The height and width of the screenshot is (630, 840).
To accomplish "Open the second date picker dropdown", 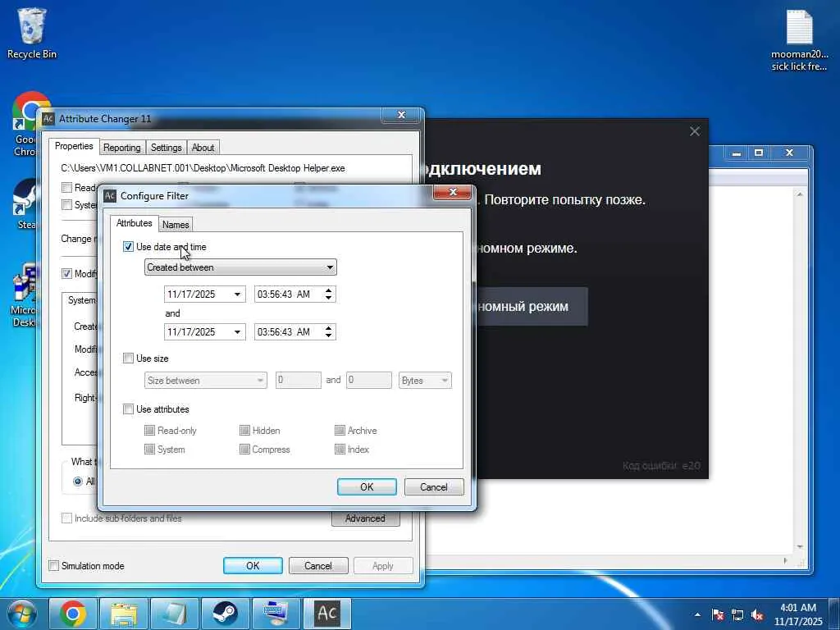I will pos(237,332).
